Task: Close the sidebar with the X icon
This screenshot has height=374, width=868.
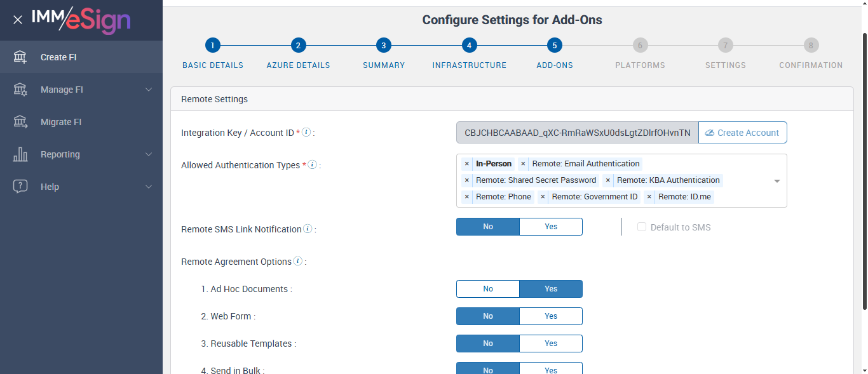Action: click(x=18, y=20)
